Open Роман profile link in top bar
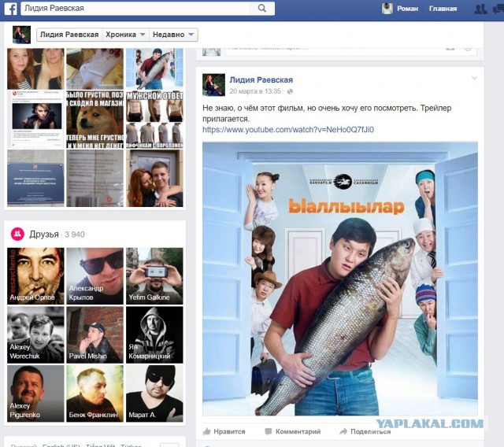This screenshot has width=504, height=447. coord(408,9)
